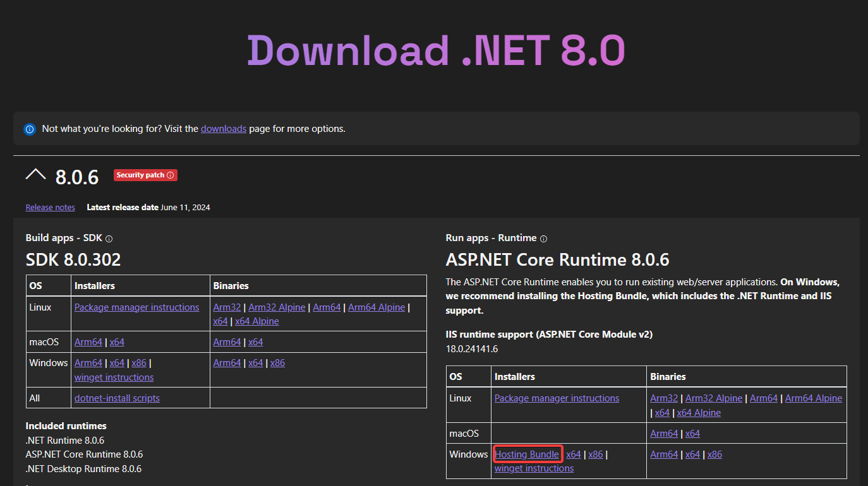
Task: Download ASP.NET Core Windows x86 installer
Action: pos(596,454)
